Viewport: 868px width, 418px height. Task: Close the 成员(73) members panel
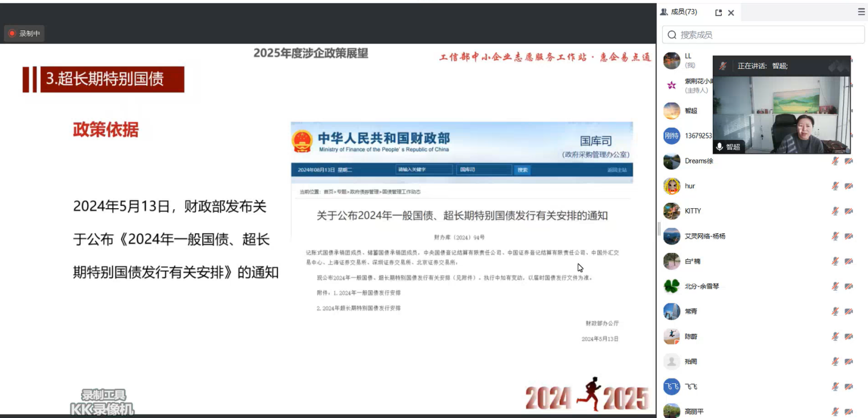[x=731, y=12]
